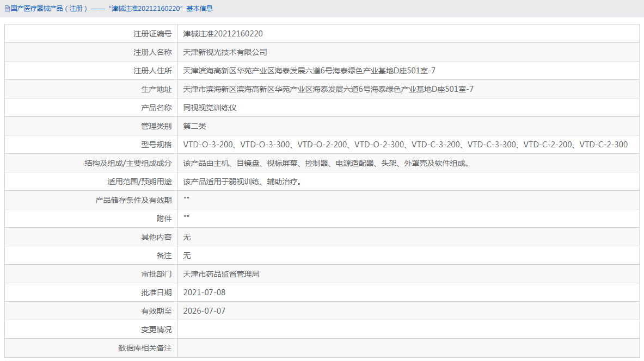
Task: Open the 国产医疗器械产品（注册） link
Action: coord(45,8)
